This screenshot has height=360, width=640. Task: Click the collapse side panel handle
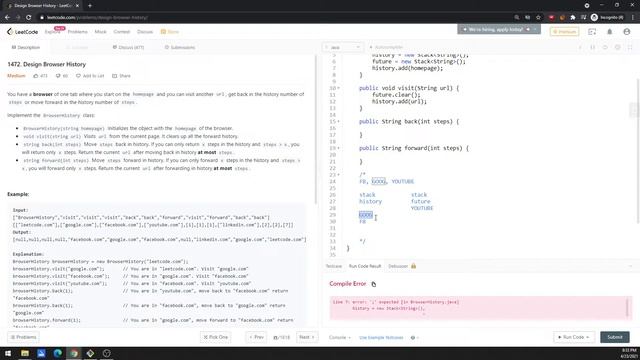633,110
